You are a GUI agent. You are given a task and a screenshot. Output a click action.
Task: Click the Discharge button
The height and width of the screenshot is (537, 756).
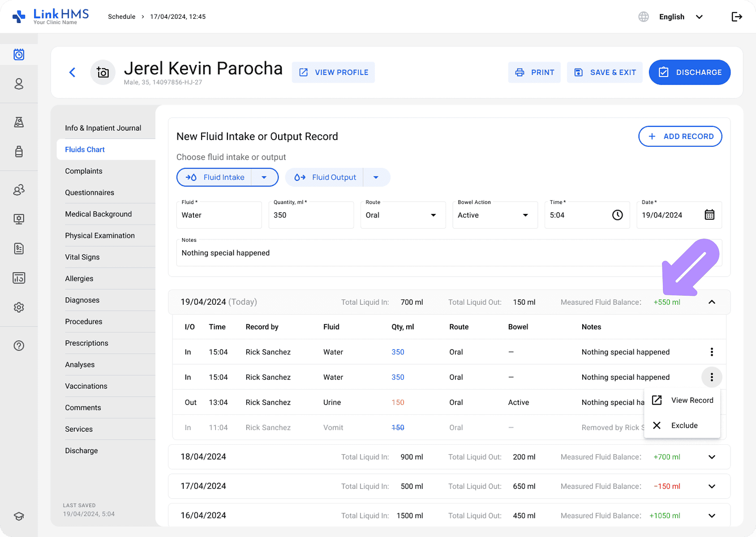pos(689,72)
